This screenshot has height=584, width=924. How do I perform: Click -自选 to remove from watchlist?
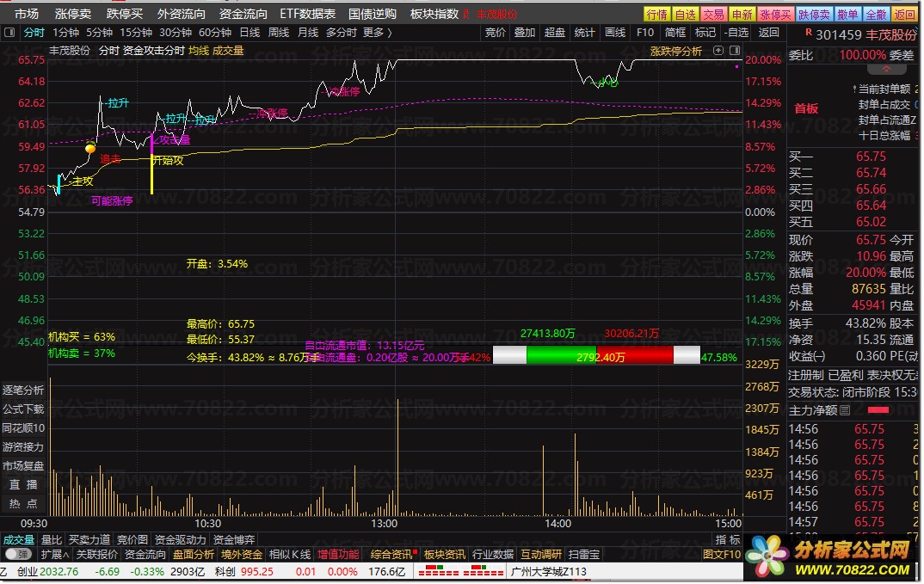(x=736, y=33)
